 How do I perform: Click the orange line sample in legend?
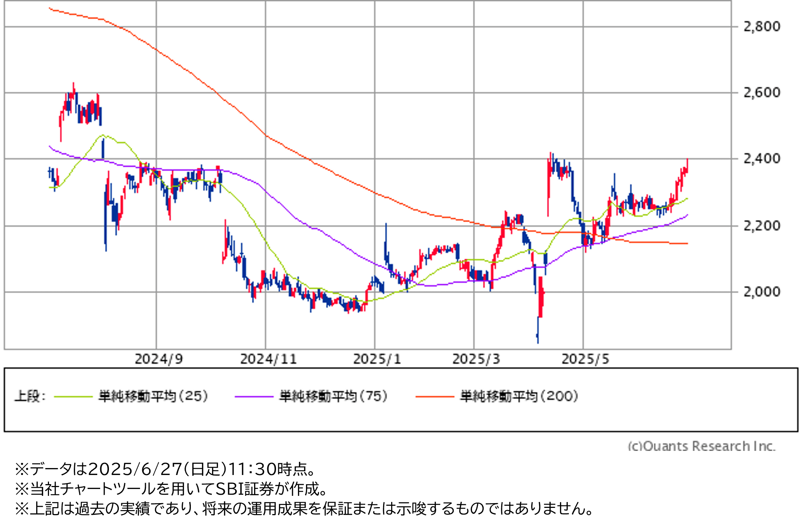435,397
